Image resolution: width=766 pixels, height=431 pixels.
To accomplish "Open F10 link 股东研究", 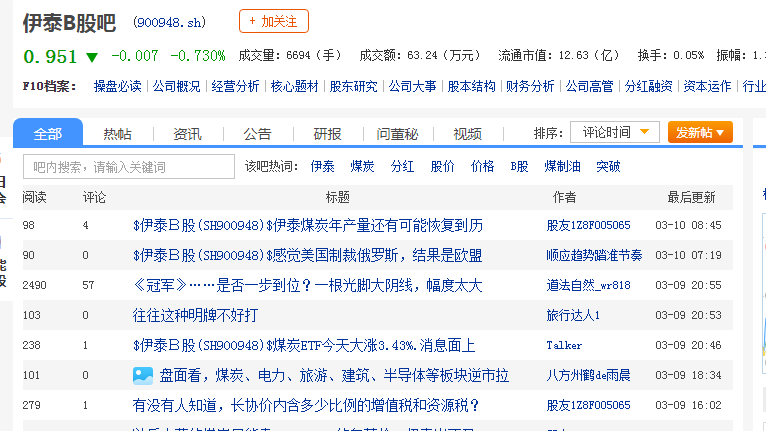I will [354, 86].
